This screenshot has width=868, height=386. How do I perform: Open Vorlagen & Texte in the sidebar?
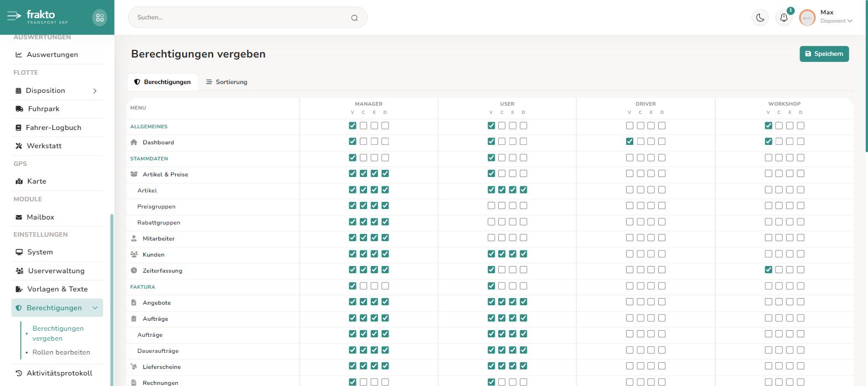pos(57,289)
